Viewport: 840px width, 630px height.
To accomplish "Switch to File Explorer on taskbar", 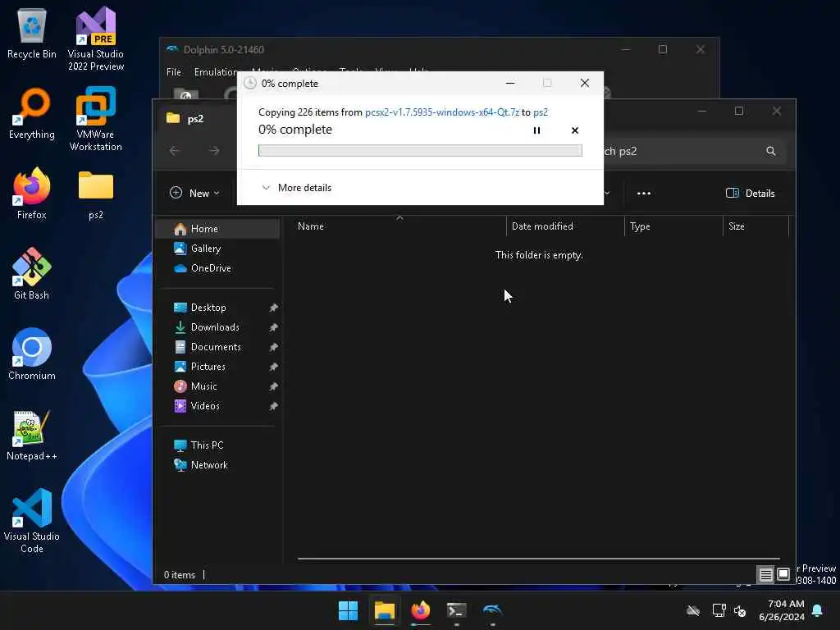I will pyautogui.click(x=385, y=610).
